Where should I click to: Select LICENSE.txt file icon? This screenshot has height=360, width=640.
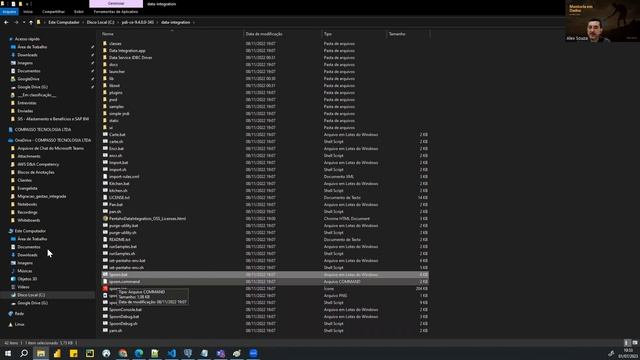(105, 198)
